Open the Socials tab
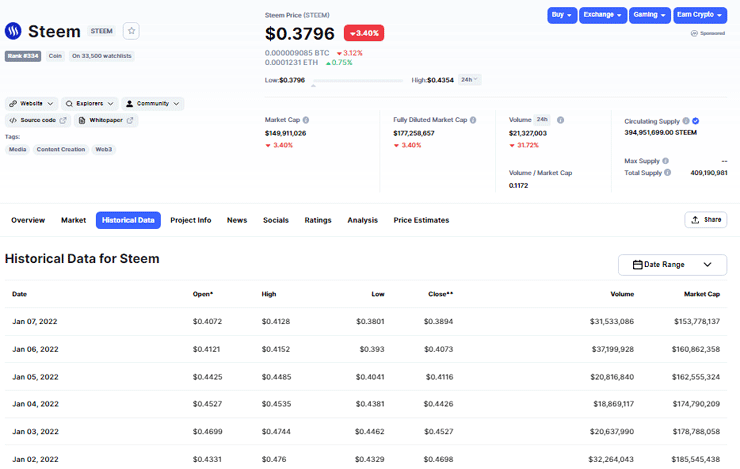Viewport: 740px width, 469px height. 276,220
